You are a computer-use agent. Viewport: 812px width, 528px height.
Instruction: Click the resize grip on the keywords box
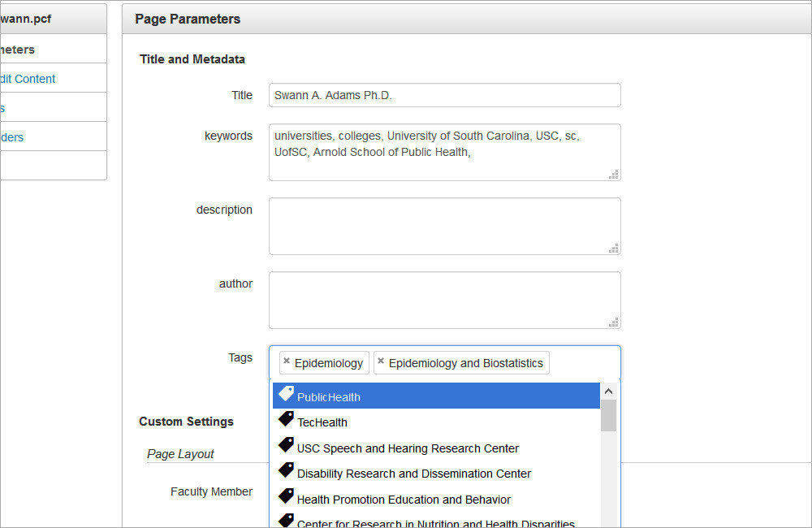(615, 175)
